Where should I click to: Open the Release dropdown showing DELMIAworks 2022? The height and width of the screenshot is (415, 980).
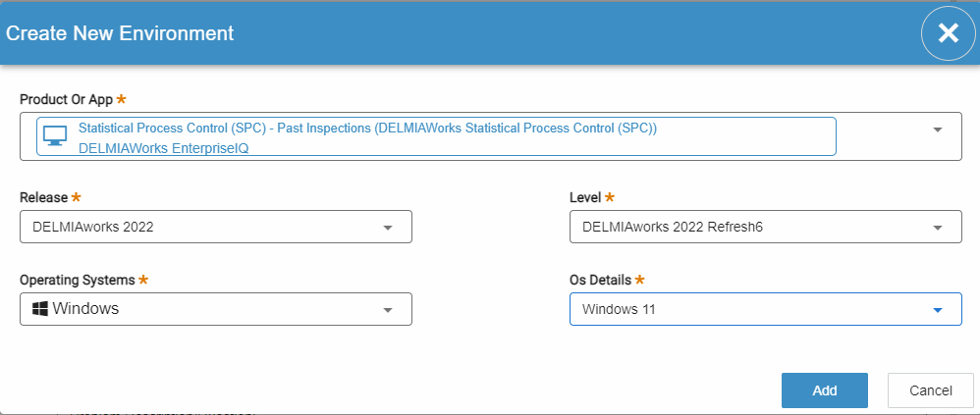coord(216,227)
